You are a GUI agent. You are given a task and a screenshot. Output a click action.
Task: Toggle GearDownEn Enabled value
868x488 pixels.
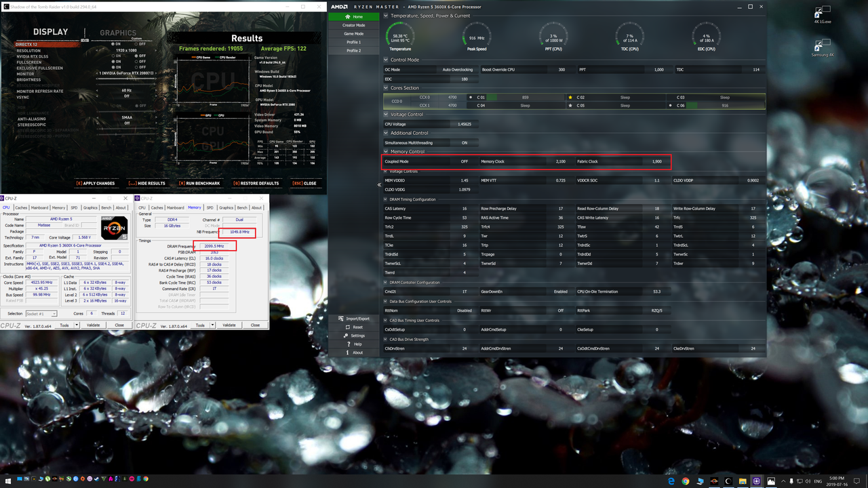[561, 291]
